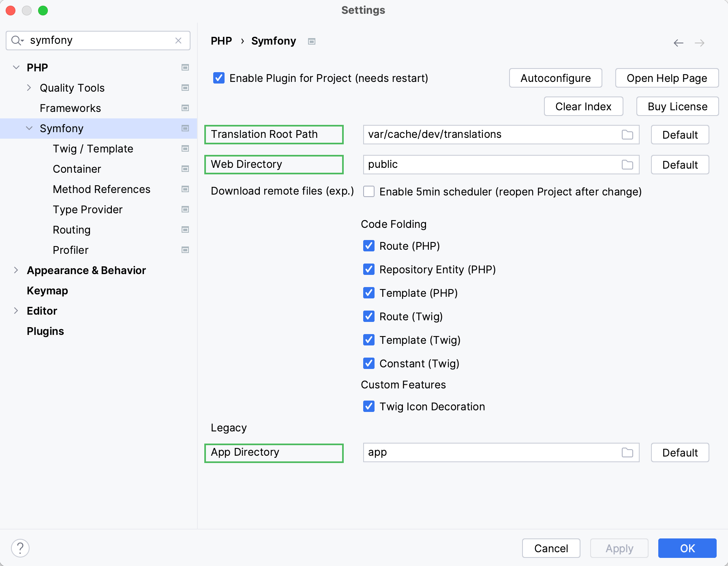This screenshot has width=728, height=566.
Task: Uncheck Route (PHP) code folding
Action: (x=368, y=246)
